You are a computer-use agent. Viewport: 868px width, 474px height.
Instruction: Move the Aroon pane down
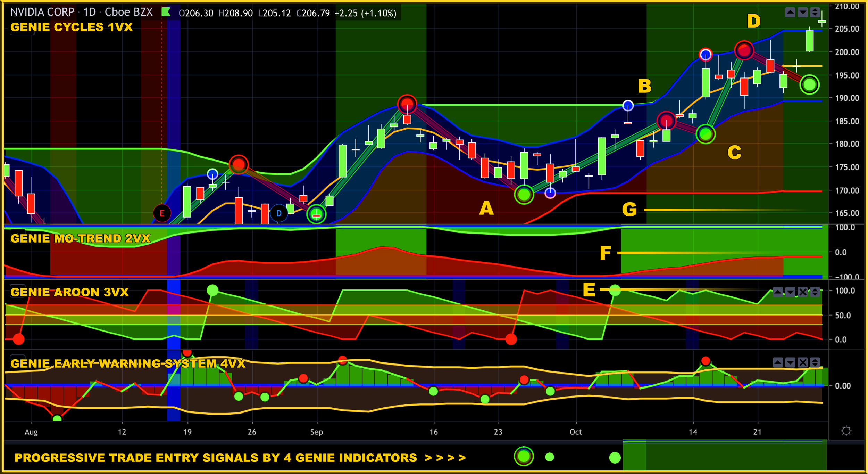click(x=790, y=292)
